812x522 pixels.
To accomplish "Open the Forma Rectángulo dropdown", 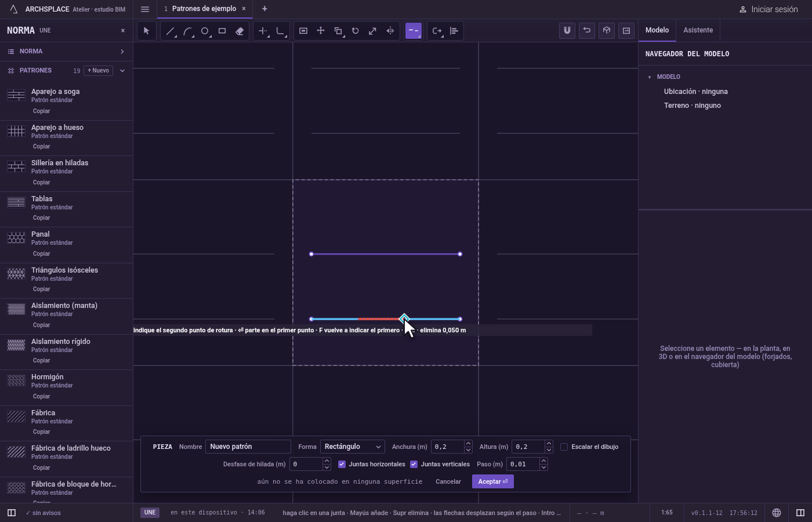I will 352,447.
